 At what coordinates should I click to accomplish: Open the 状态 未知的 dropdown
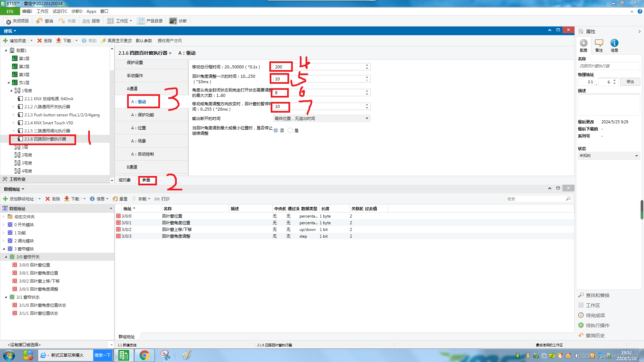tap(636, 156)
